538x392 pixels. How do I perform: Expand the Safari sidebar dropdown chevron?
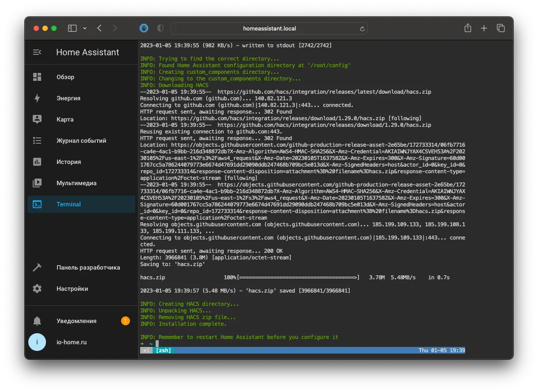(85, 28)
